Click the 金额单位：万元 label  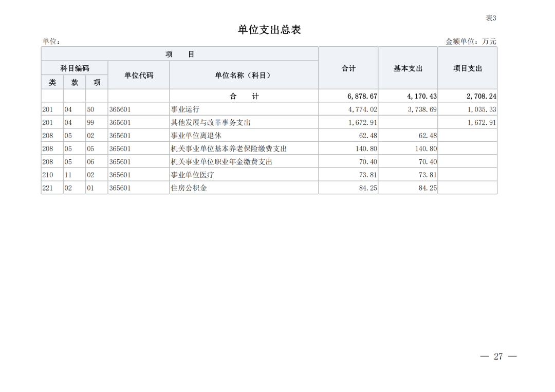[x=471, y=42]
